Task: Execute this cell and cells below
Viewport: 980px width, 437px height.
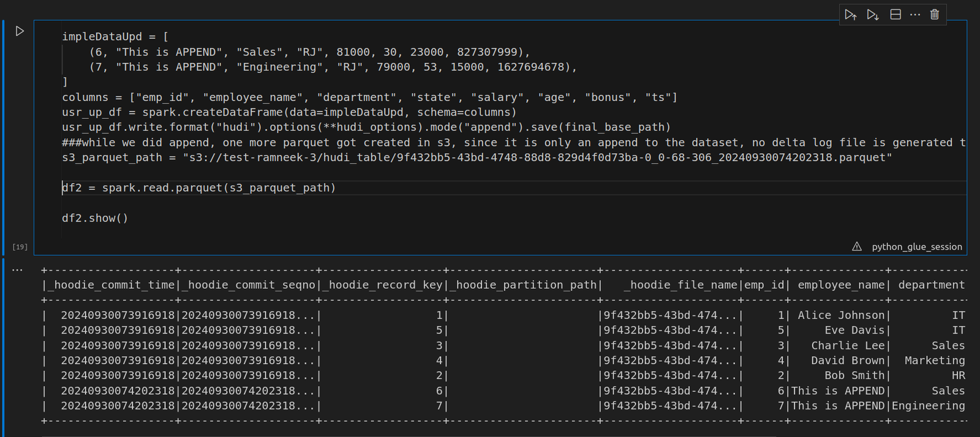Action: tap(873, 15)
